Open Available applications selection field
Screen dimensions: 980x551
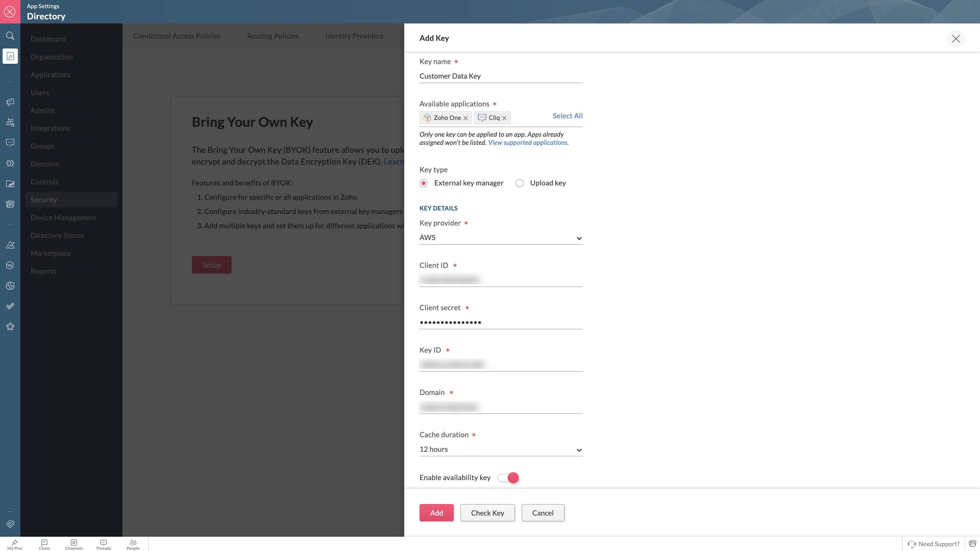coord(530,118)
